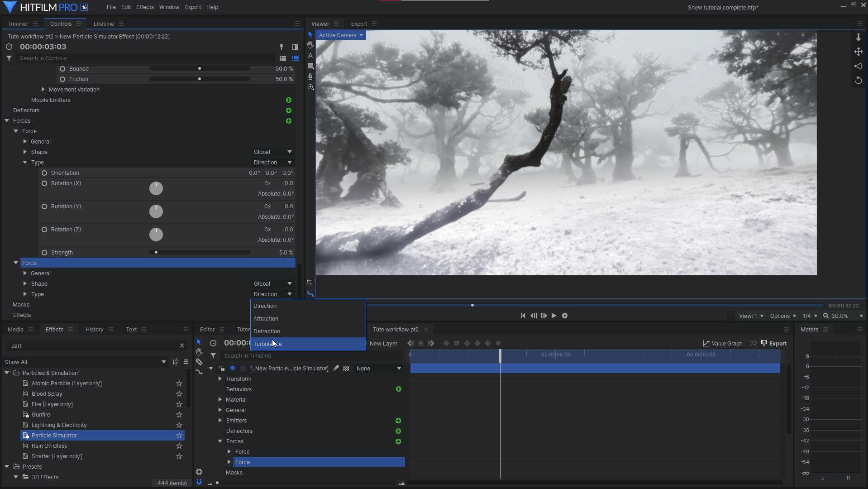Add a new Mobile Emitter

coord(289,100)
